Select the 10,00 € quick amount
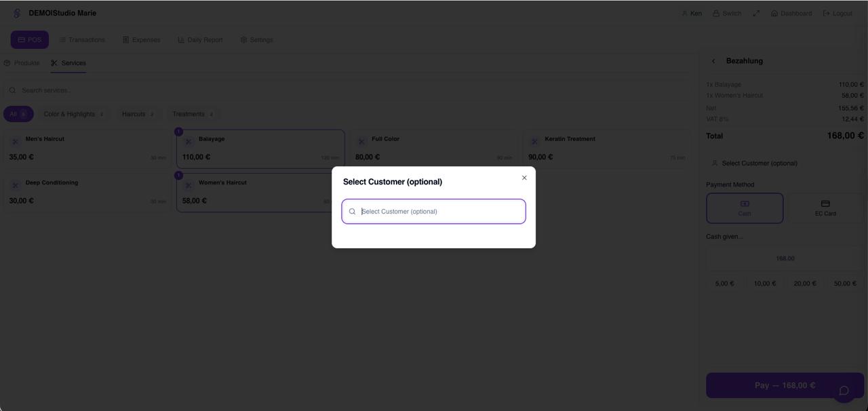Image resolution: width=868 pixels, height=411 pixels. pos(765,283)
